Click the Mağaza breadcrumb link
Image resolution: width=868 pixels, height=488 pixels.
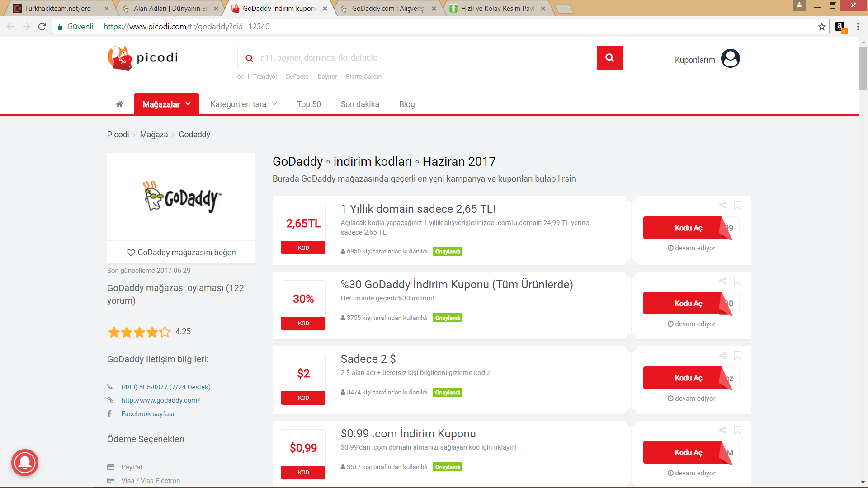click(x=154, y=135)
